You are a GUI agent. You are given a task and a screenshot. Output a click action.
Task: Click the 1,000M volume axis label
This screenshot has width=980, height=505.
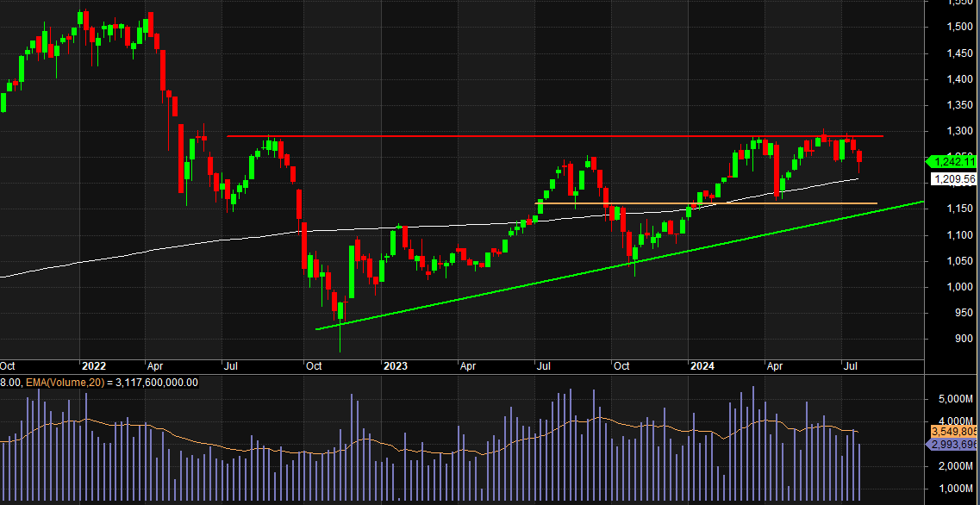(x=956, y=489)
